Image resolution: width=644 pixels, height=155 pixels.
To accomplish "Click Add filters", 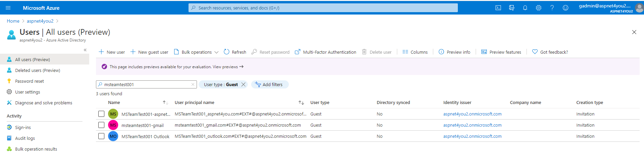I will coord(270,84).
